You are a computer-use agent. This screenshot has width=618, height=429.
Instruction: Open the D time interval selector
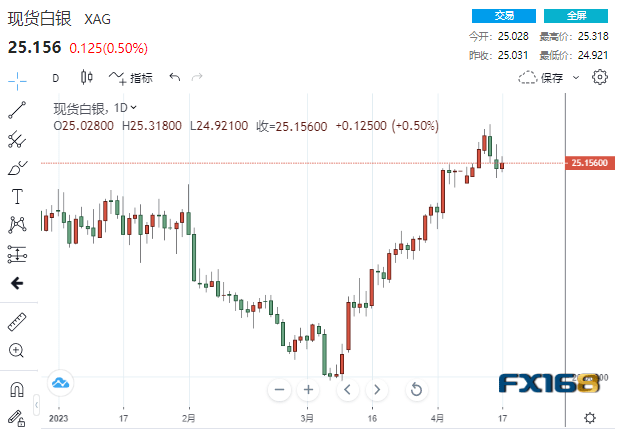55,78
